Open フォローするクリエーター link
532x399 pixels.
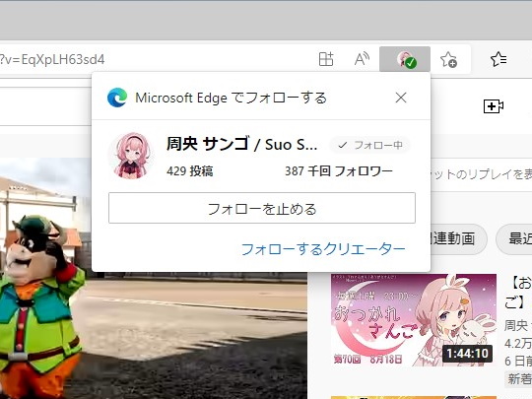[323, 249]
